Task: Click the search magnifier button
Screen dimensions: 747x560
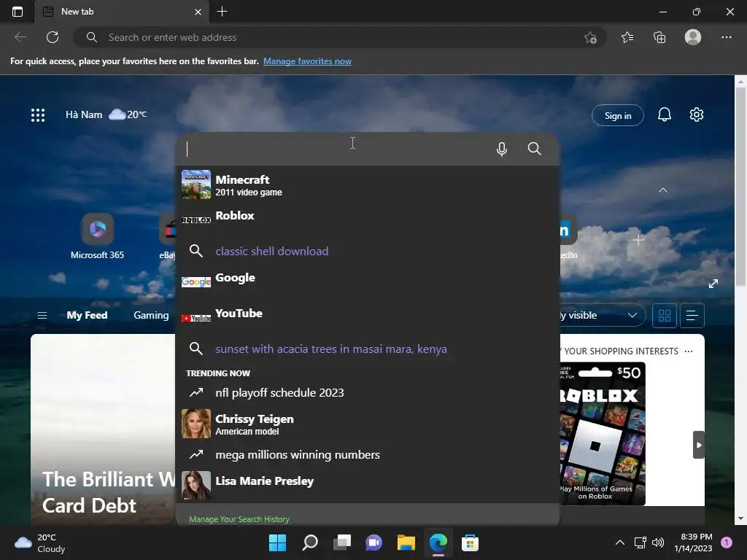Action: [534, 149]
